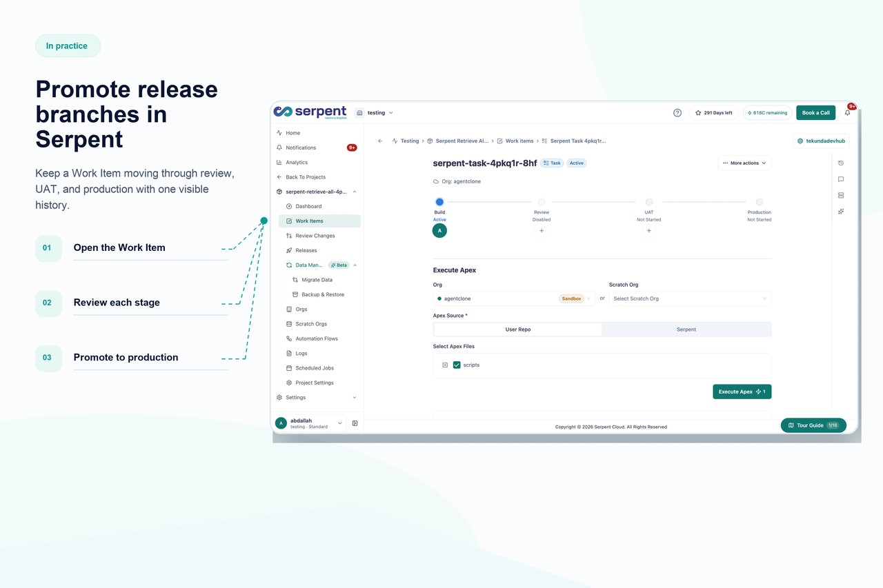Image resolution: width=883 pixels, height=588 pixels.
Task: Click the Active status badge
Action: pos(577,163)
